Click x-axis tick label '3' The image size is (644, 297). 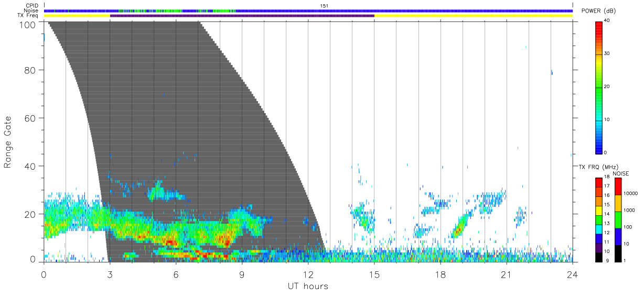pos(110,274)
